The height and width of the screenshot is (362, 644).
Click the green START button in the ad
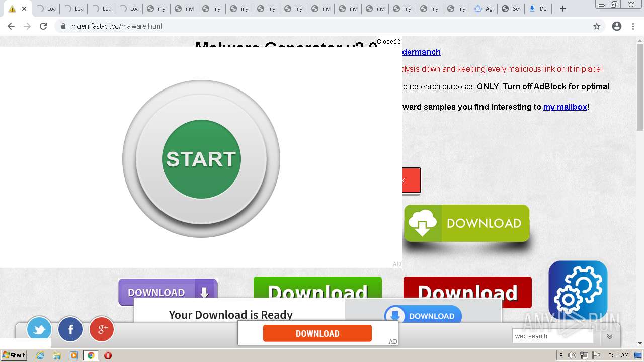[201, 159]
